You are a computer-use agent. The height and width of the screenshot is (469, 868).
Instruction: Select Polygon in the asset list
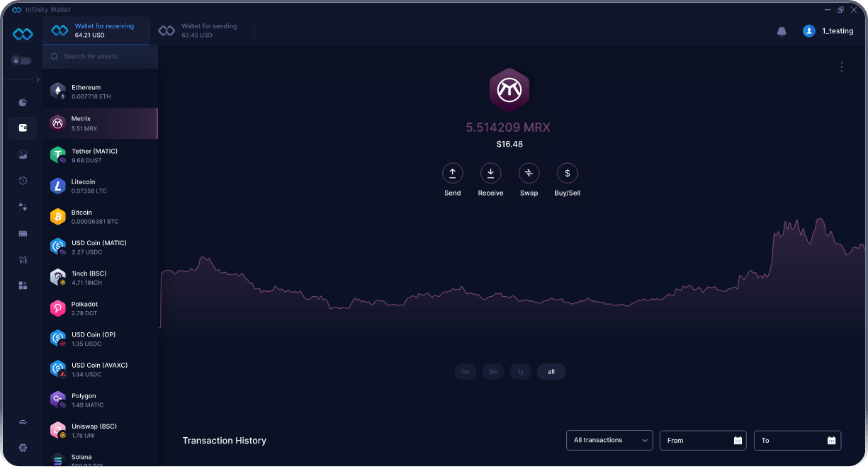(x=100, y=400)
